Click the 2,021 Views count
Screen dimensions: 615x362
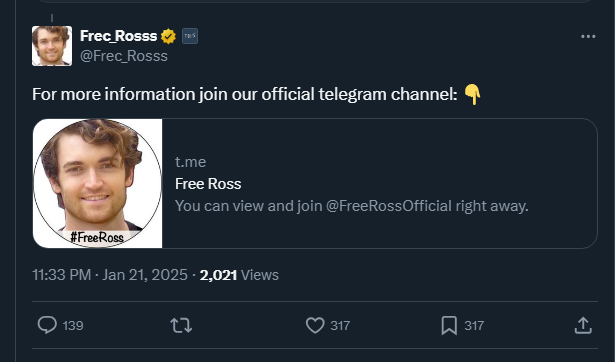pyautogui.click(x=239, y=275)
